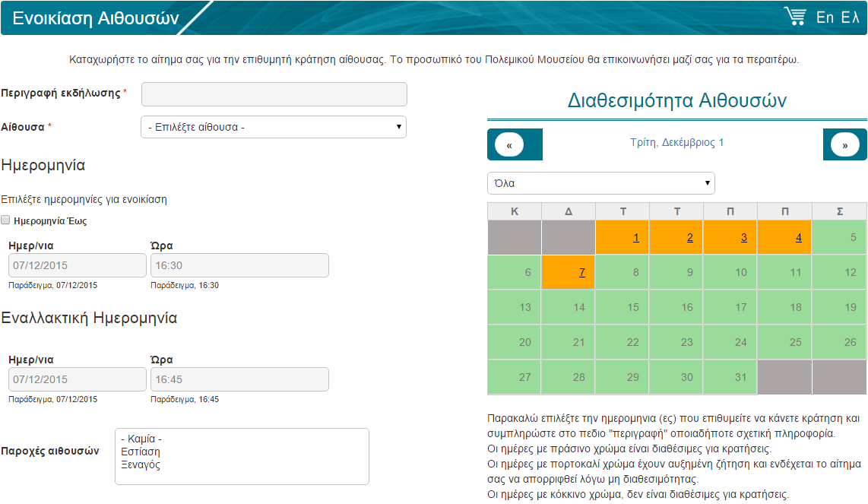Screen dimensions: 868x504
Task: Enable the Ημερομηνία Έως checkbox
Action: (5, 220)
